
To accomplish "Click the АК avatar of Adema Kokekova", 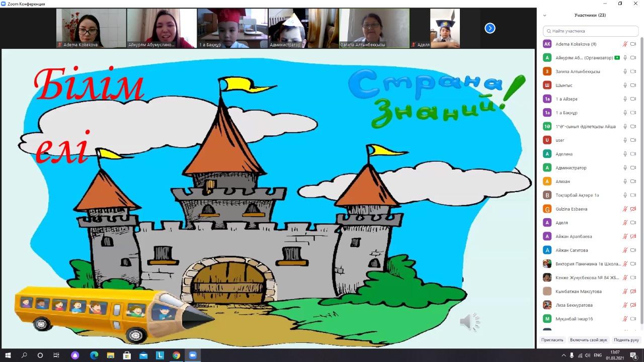I will 547,44.
